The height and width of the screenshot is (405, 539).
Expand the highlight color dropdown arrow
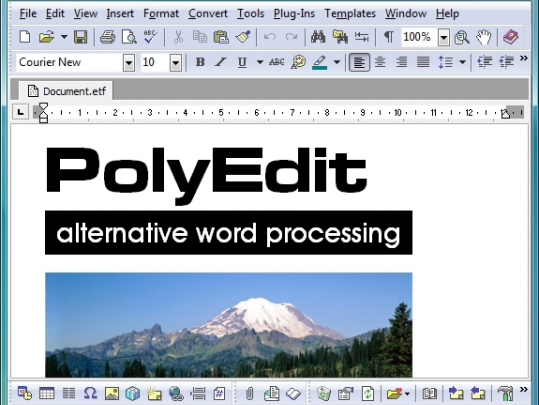pos(337,62)
